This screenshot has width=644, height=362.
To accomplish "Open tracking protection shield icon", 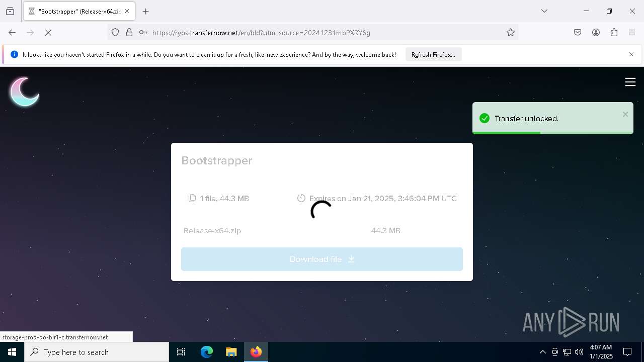I will click(115, 33).
